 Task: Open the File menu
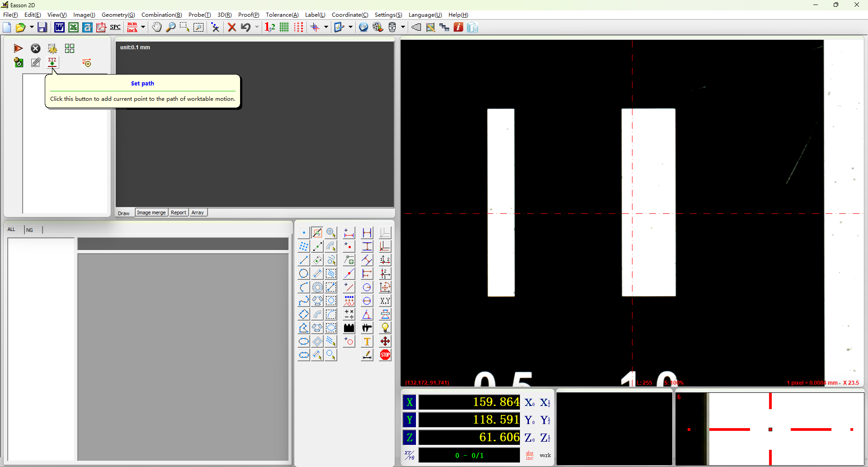click(10, 15)
